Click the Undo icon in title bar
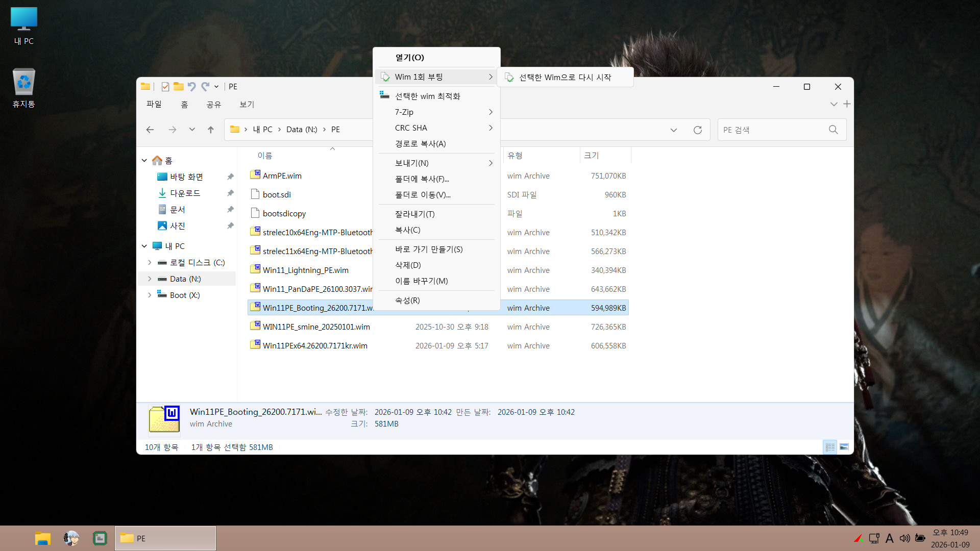This screenshot has width=980, height=551. tap(191, 87)
